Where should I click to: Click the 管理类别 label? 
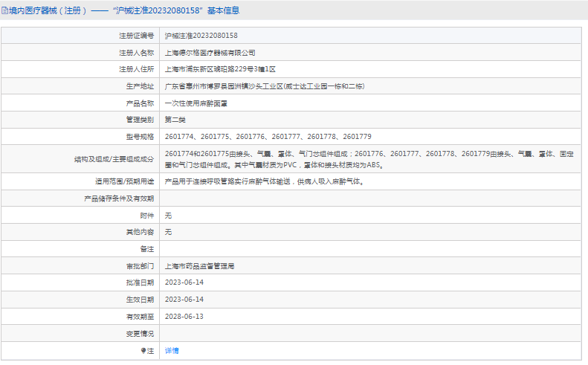point(140,120)
